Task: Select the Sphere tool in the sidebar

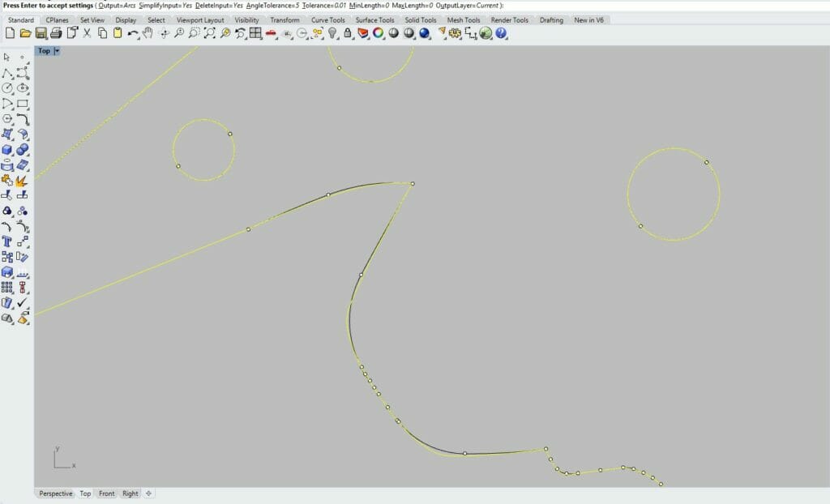Action: [23, 151]
